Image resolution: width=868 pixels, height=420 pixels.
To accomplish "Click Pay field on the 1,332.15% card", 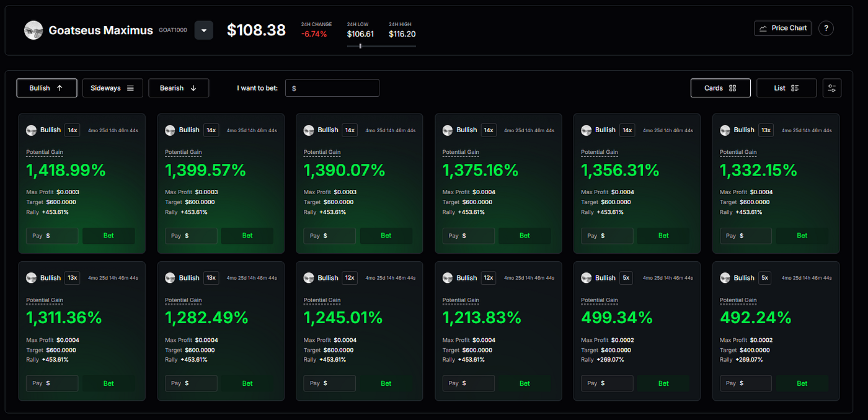I will click(x=746, y=236).
